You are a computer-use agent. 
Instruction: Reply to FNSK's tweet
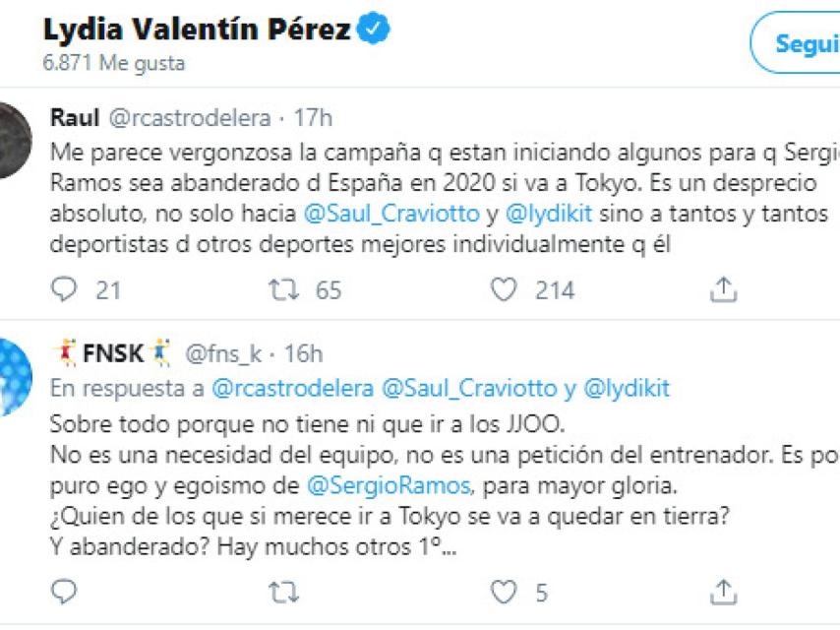[62, 590]
